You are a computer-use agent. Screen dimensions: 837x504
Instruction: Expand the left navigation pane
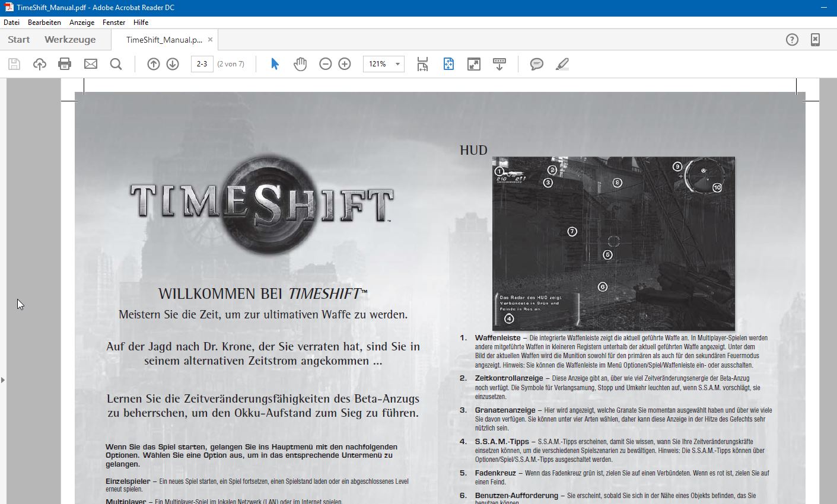point(3,379)
